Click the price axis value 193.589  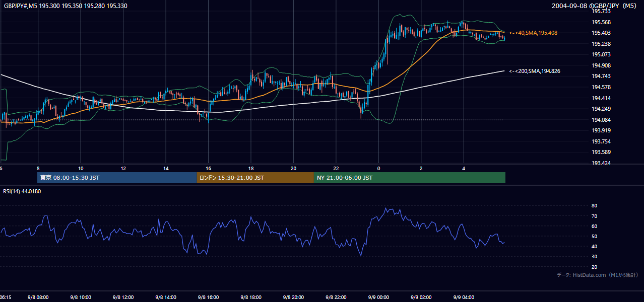click(x=601, y=152)
